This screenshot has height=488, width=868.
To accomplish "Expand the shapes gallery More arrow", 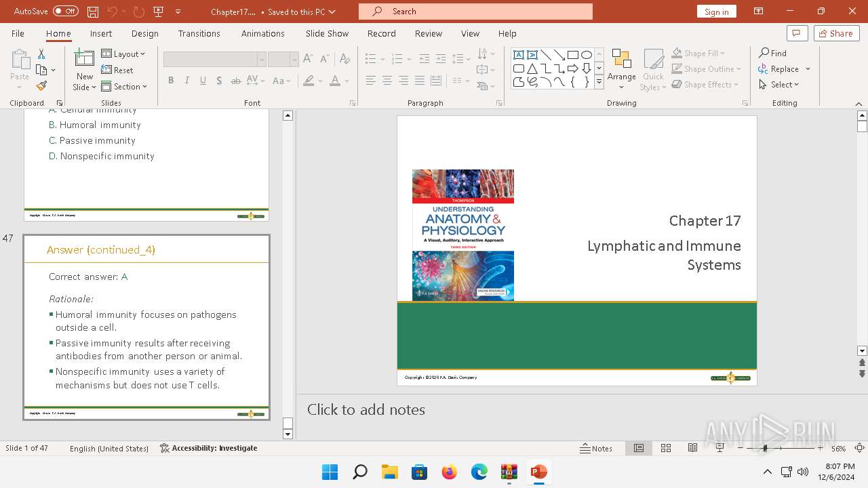I will (x=599, y=82).
